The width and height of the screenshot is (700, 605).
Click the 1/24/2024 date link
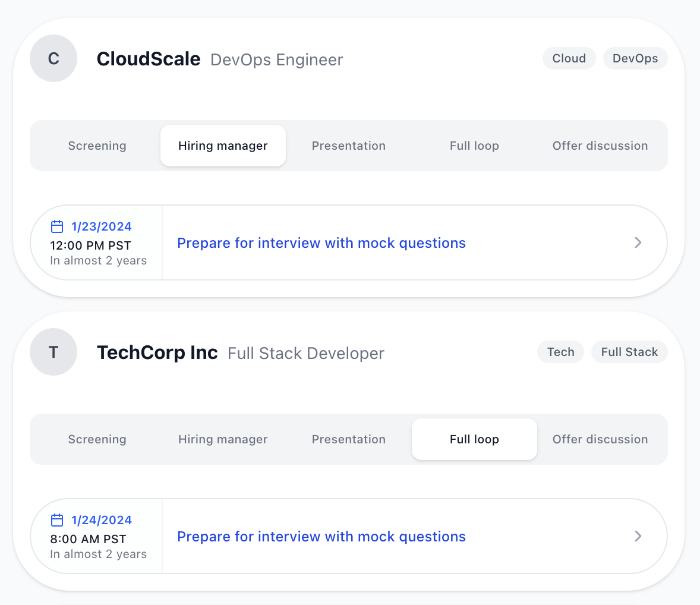tap(102, 519)
